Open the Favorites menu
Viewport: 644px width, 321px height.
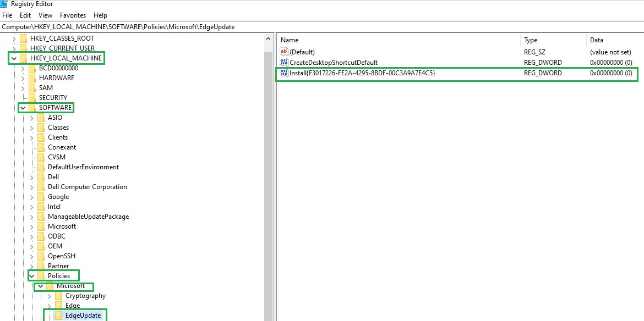coord(73,15)
